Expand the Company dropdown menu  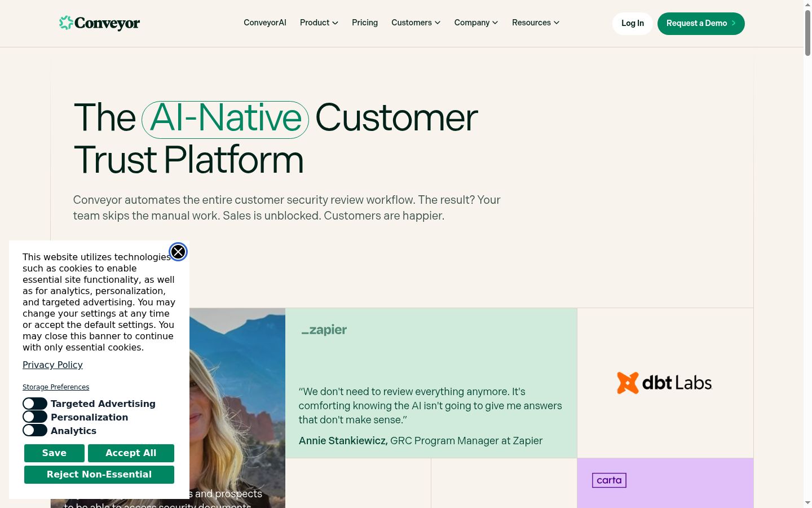[x=476, y=23]
